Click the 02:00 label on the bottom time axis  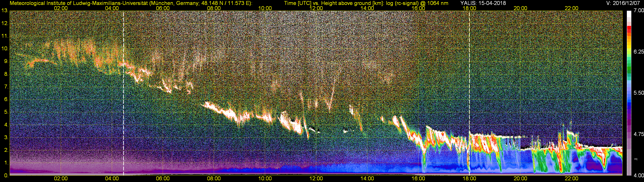[x=61, y=179]
